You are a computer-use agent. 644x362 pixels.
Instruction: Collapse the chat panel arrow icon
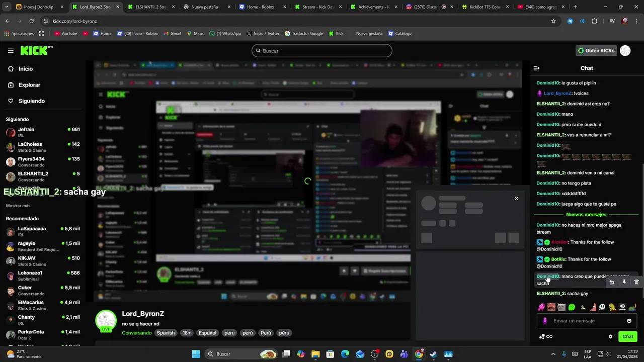[x=536, y=68]
